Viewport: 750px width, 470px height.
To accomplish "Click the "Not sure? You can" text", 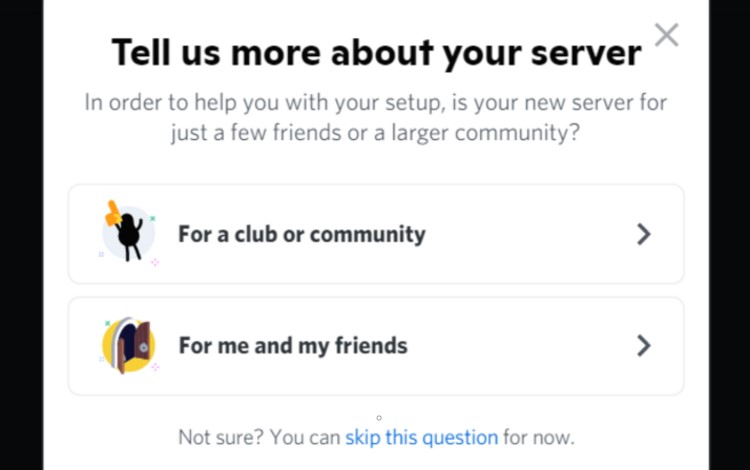I will (x=259, y=437).
